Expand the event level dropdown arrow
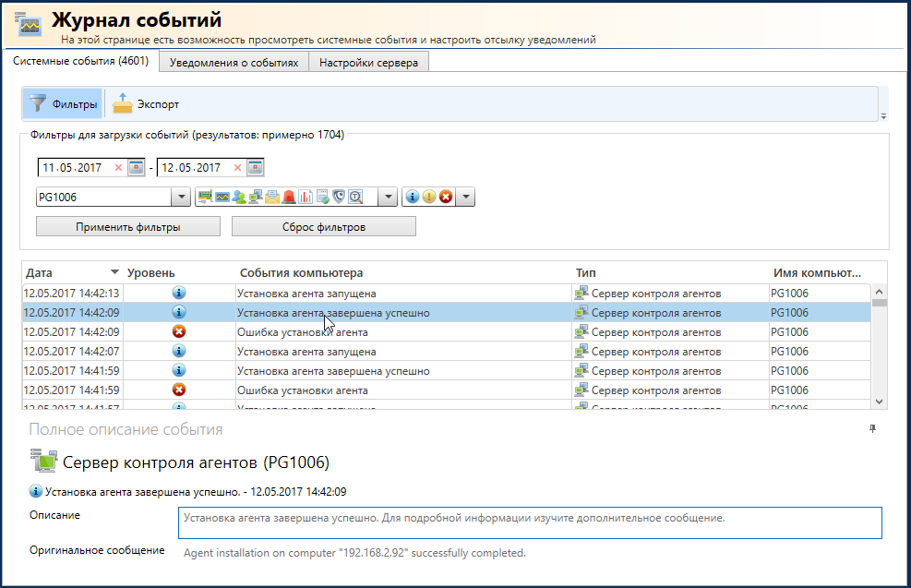The width and height of the screenshot is (911, 588). (466, 197)
